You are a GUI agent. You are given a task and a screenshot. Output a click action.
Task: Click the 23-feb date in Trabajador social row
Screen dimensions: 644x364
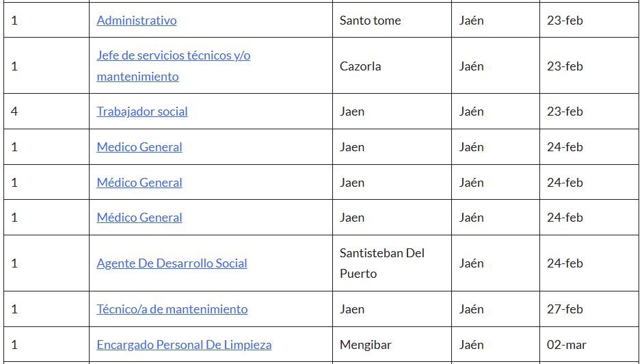coord(565,112)
